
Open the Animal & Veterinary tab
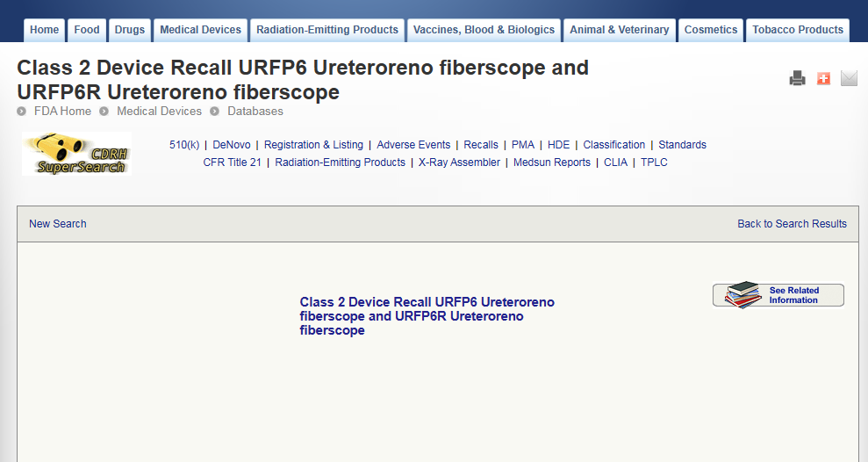tap(620, 30)
